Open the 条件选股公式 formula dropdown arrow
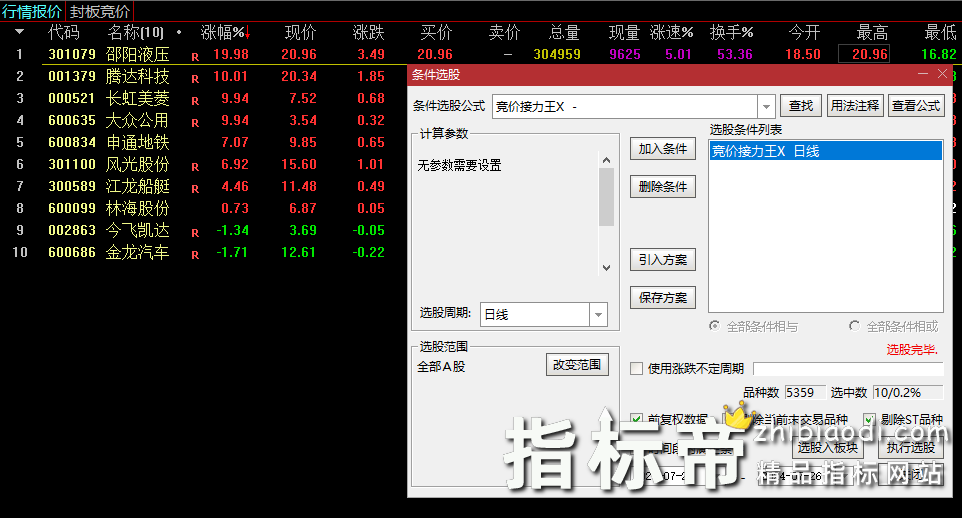This screenshot has width=962, height=518. (766, 107)
